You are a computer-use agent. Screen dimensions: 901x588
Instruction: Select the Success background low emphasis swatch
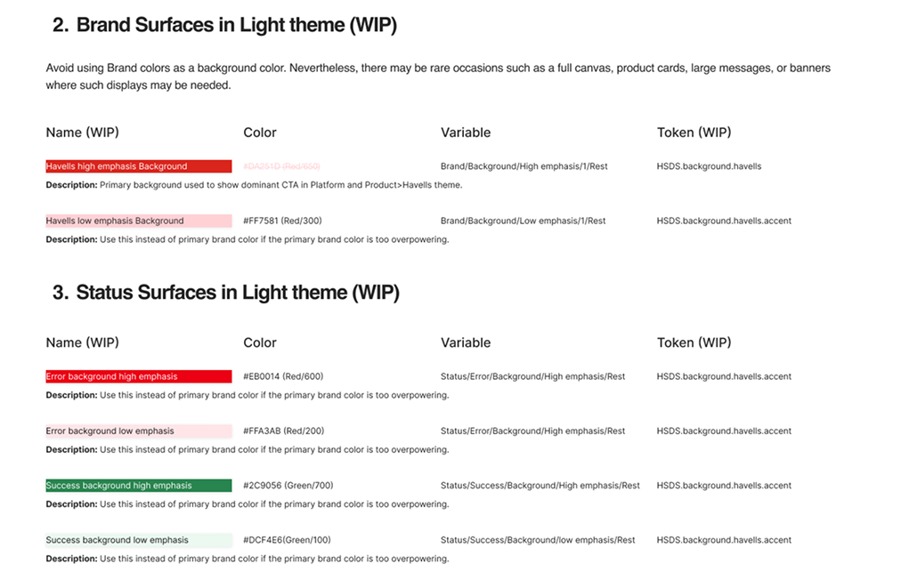coord(139,540)
